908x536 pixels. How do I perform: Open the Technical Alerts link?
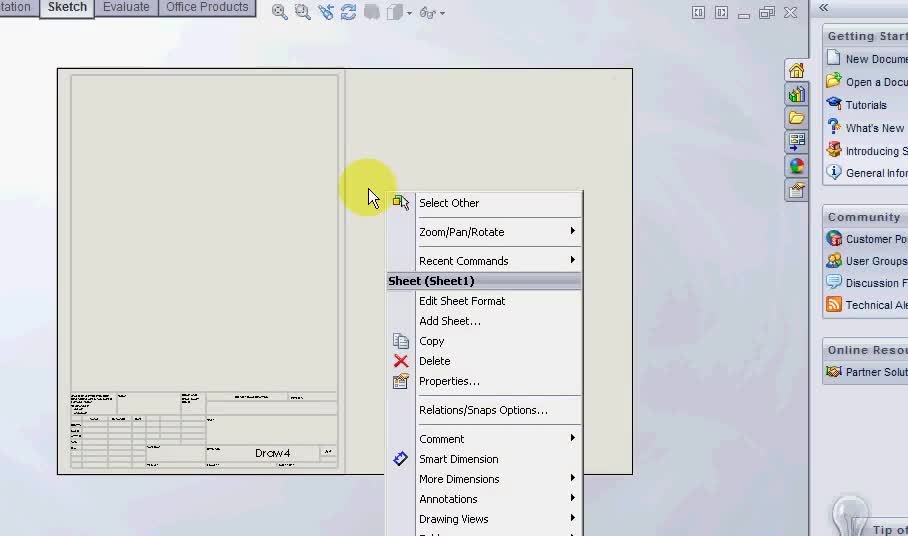(x=876, y=305)
